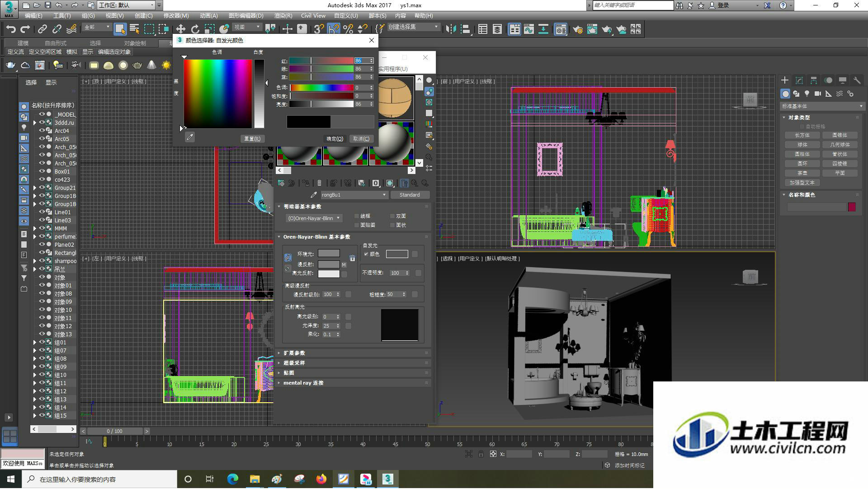
Task: Toggle visibility eye of Line01
Action: pyautogui.click(x=42, y=212)
